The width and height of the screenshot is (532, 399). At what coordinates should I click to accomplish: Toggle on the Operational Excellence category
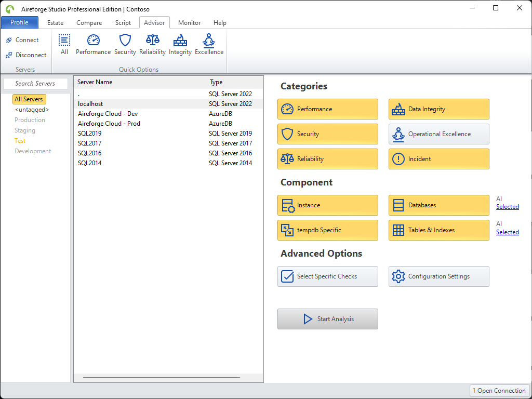[438, 134]
